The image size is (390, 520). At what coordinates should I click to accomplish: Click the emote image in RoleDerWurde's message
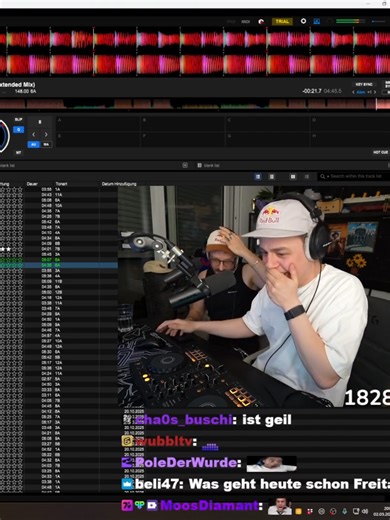(x=271, y=464)
